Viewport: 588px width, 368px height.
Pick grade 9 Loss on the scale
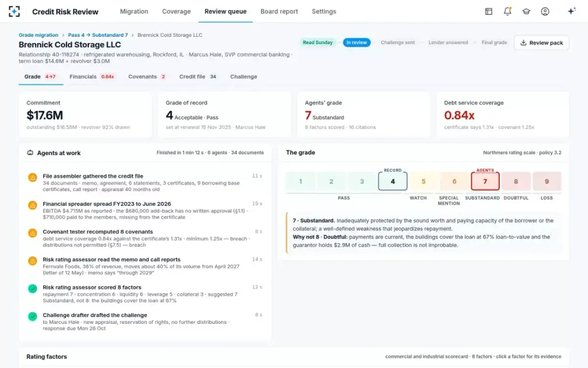(547, 181)
